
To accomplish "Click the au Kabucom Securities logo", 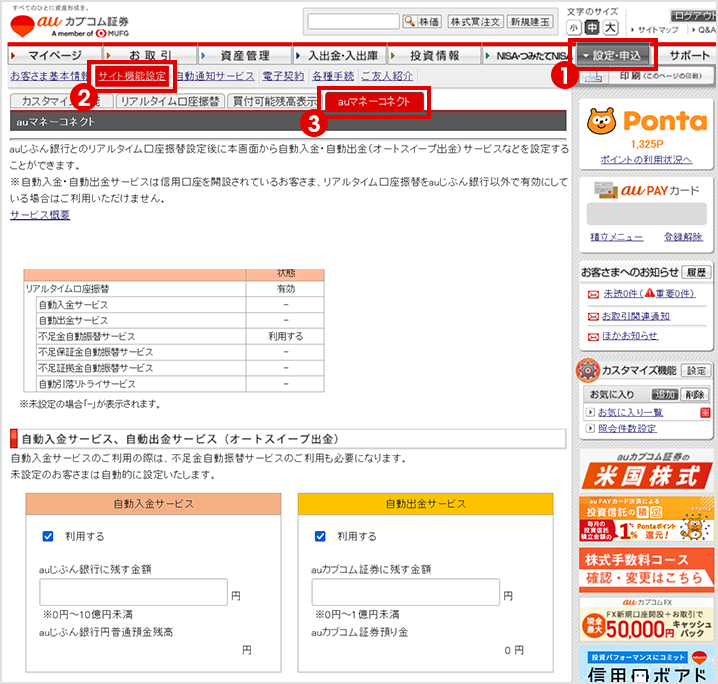I will pyautogui.click(x=75, y=23).
